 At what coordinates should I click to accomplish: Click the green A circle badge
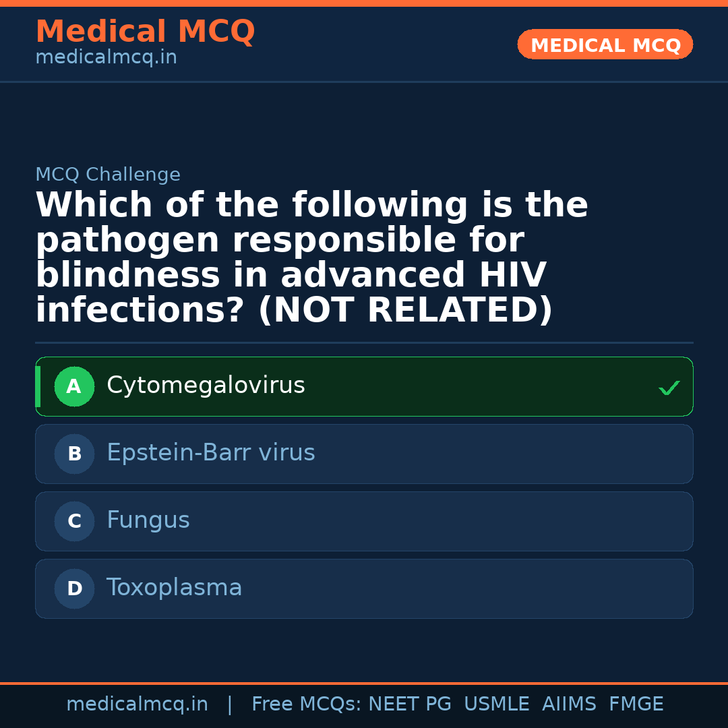tap(74, 387)
